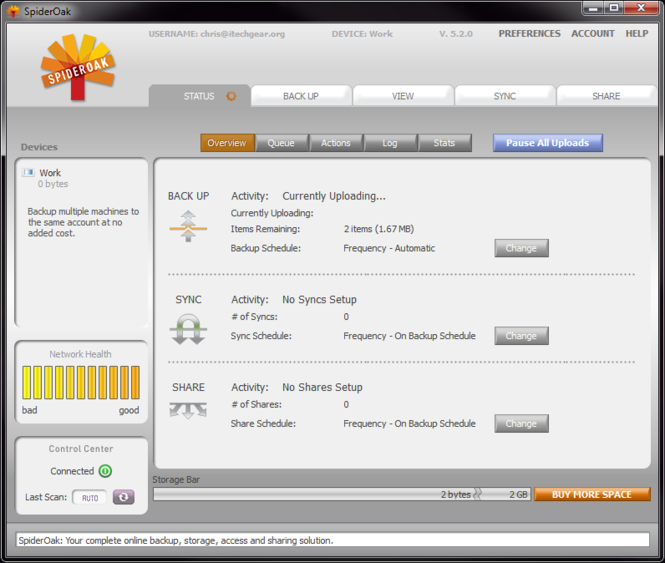
Task: Click the '0 bytes' text under Work
Action: click(x=53, y=184)
